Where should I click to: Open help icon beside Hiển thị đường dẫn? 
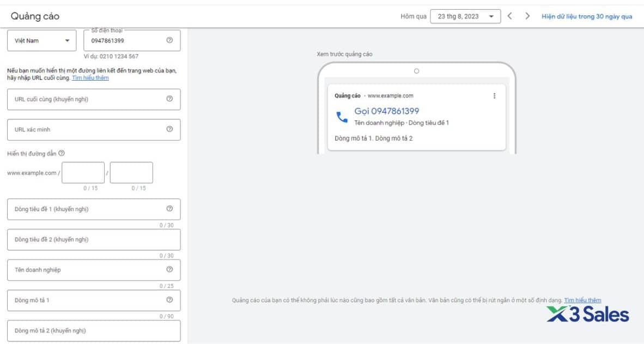(62, 153)
